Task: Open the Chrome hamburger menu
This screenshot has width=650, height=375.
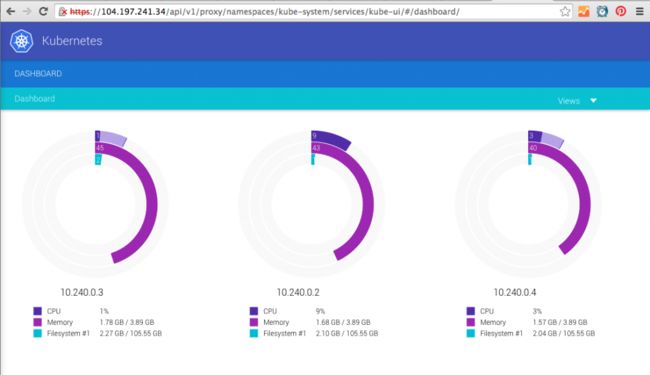Action: coord(640,11)
